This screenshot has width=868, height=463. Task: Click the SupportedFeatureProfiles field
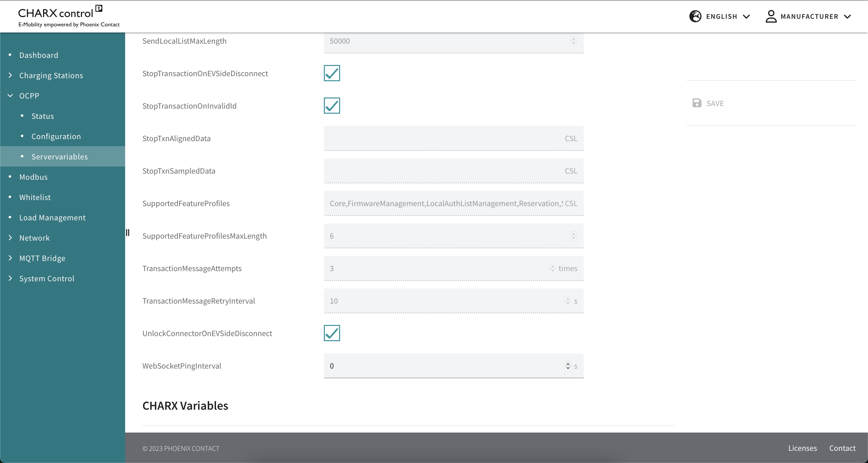[454, 203]
